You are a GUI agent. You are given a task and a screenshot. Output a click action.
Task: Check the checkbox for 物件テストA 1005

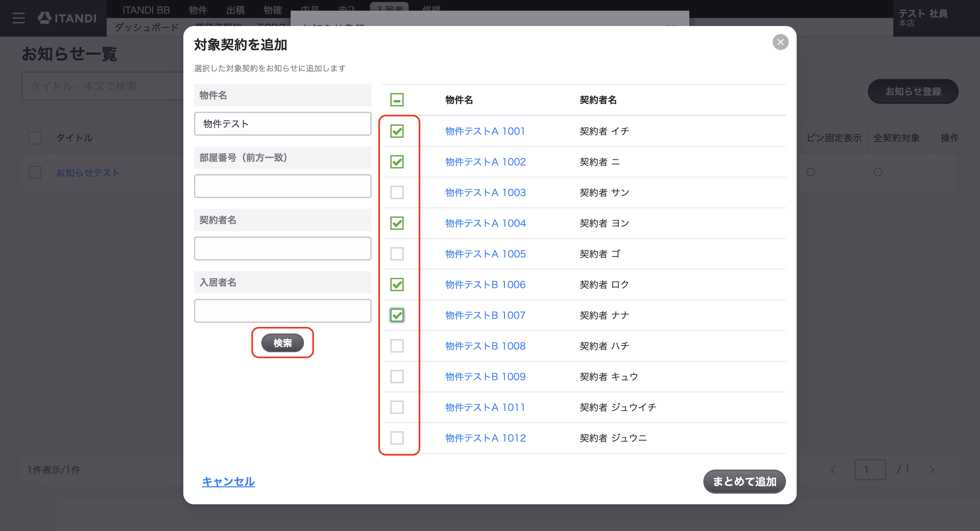pyautogui.click(x=397, y=254)
